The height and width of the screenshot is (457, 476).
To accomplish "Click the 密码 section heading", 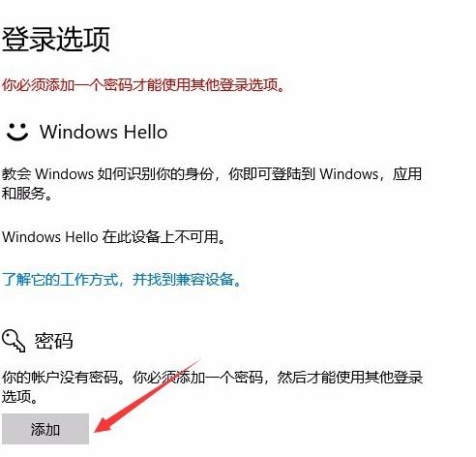I will coord(53,341).
